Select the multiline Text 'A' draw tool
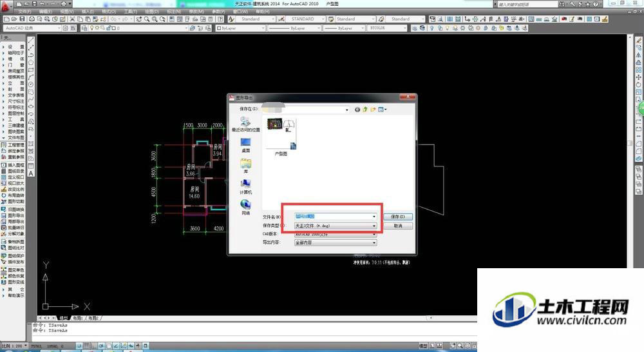 (31, 173)
